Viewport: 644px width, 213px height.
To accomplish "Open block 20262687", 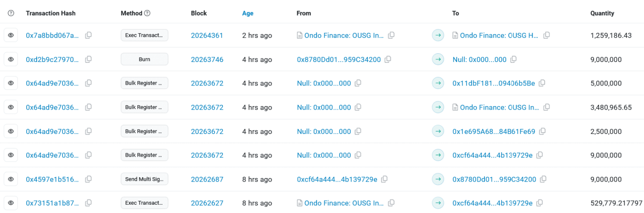I will (x=207, y=179).
